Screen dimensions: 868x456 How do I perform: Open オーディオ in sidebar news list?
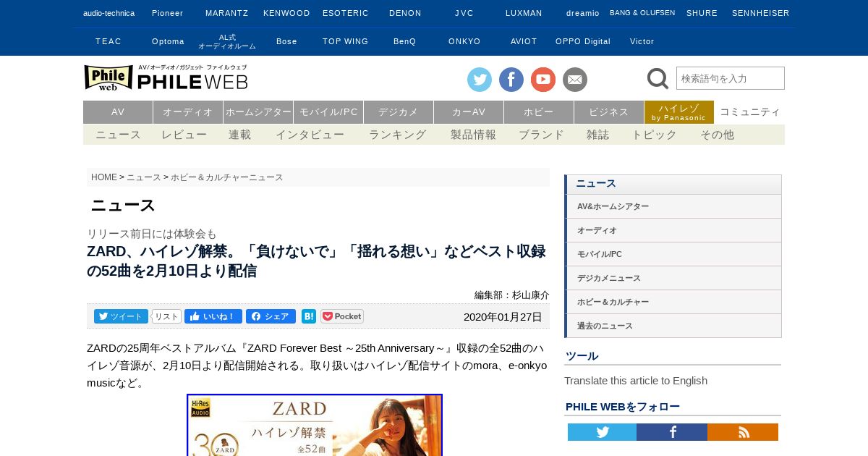pyautogui.click(x=673, y=230)
